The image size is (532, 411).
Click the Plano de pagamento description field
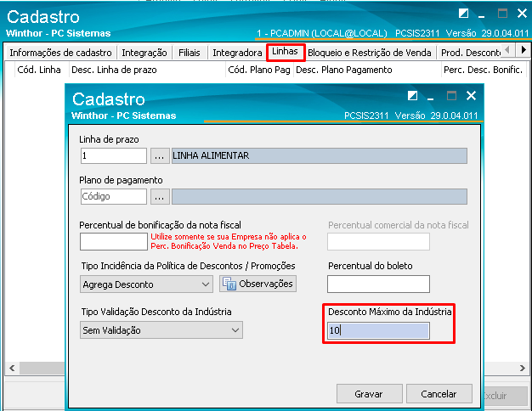click(x=320, y=196)
